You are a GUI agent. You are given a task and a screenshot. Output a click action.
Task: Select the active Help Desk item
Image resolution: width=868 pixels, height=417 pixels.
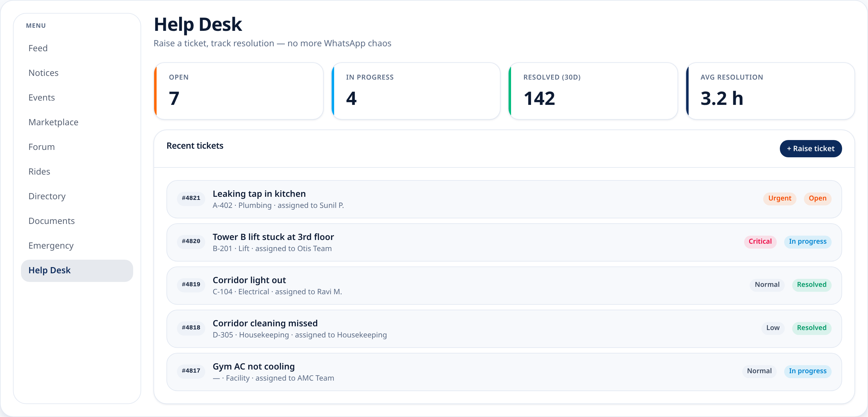(77, 270)
